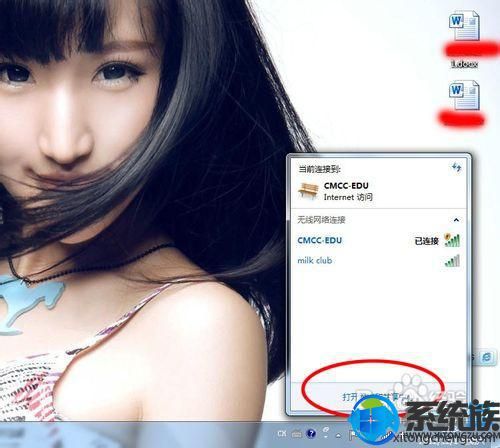
Task: Click the blue help icon in tray
Action: [311, 433]
